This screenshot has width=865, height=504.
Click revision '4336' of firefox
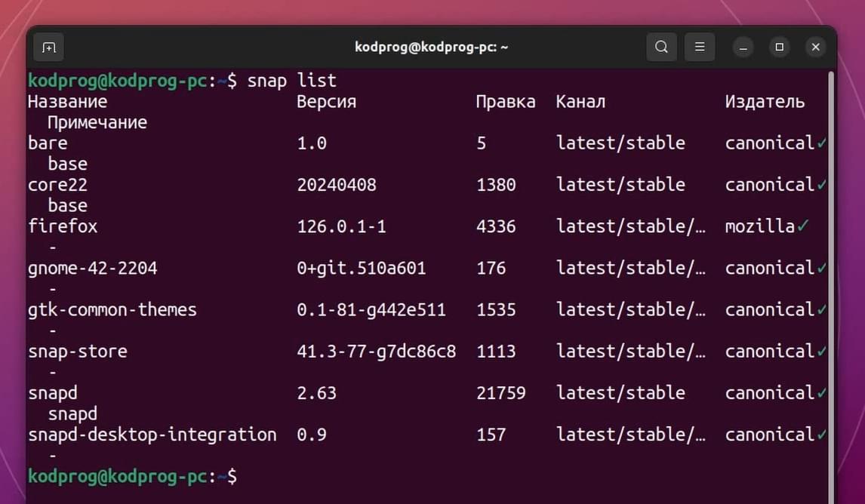click(x=496, y=226)
